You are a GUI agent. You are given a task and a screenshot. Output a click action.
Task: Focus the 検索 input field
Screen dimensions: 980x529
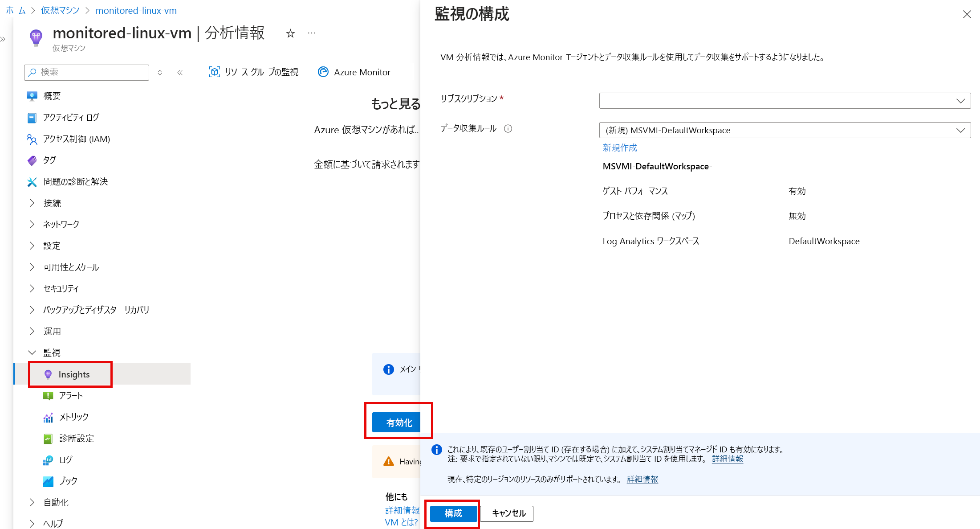point(86,72)
